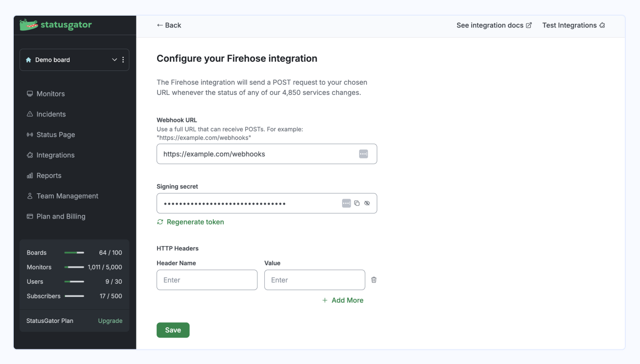The height and width of the screenshot is (364, 640).
Task: Navigate to Team Management
Action: click(68, 196)
